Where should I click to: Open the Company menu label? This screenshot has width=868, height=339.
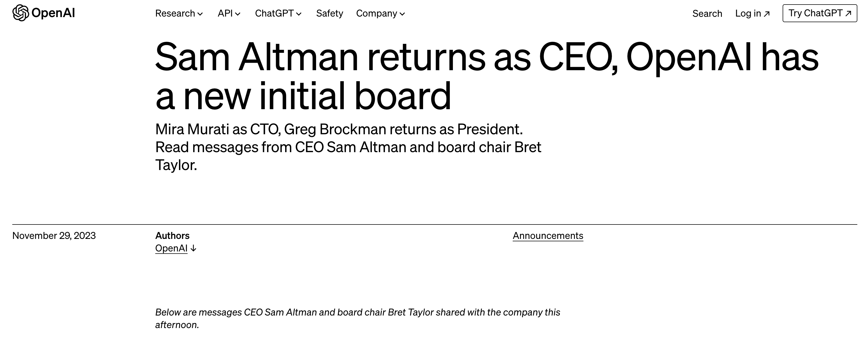point(376,14)
